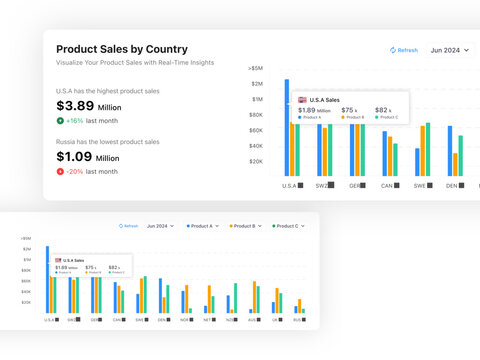Click the green Product C dot in top tooltip
This screenshot has height=360, width=480.
tap(377, 117)
